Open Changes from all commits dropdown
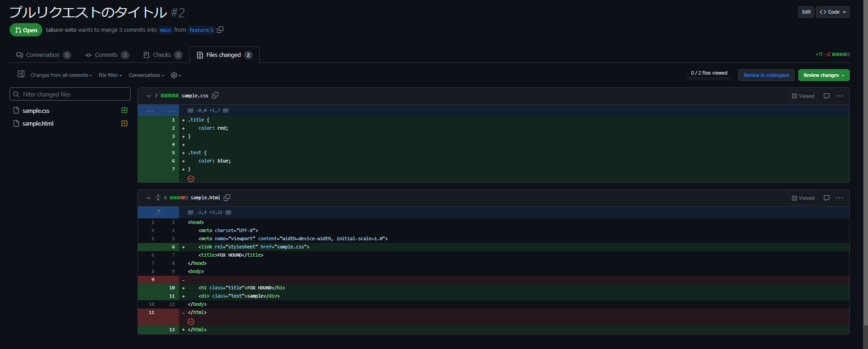The width and height of the screenshot is (868, 349). 61,75
